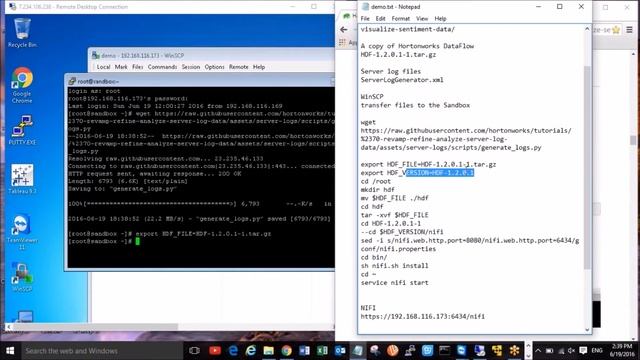This screenshot has height=360, width=640.
Task: Open WinSCP Files menu
Action: coord(138,67)
